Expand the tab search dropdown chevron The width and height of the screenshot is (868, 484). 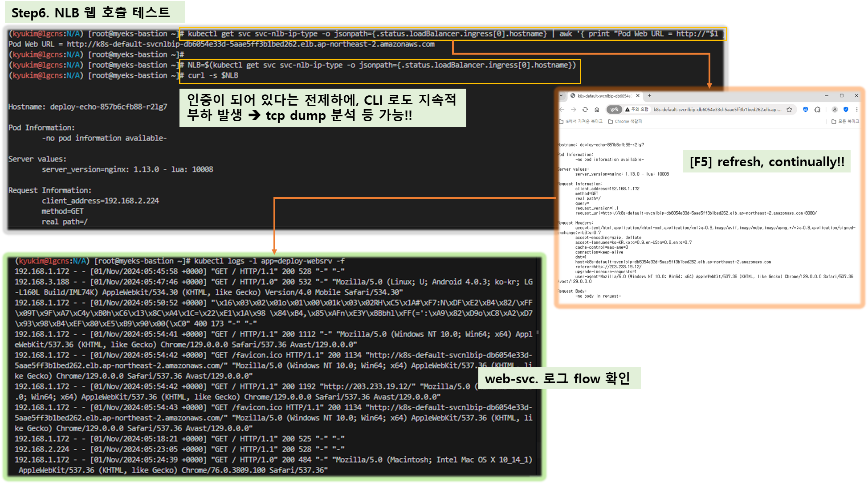click(x=561, y=95)
